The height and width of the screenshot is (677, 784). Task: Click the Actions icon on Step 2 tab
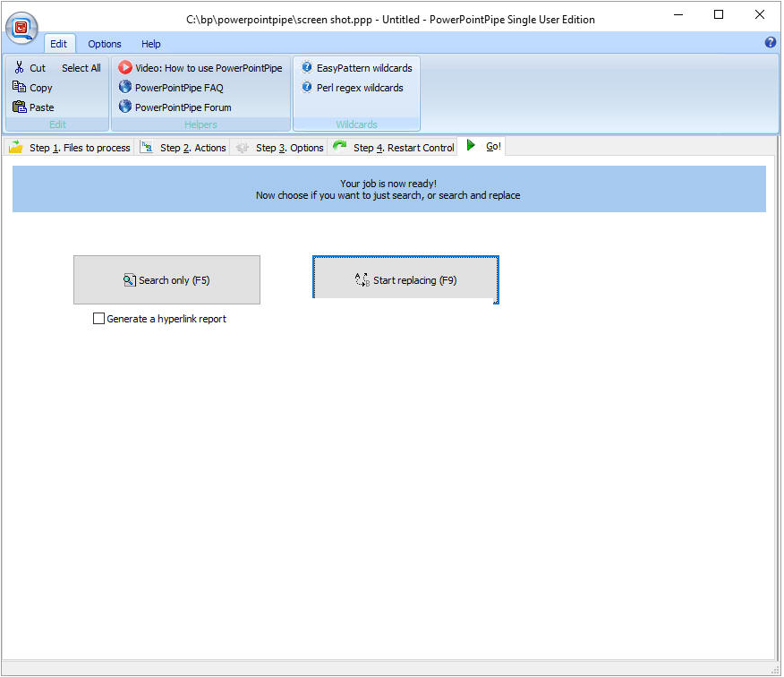[147, 147]
